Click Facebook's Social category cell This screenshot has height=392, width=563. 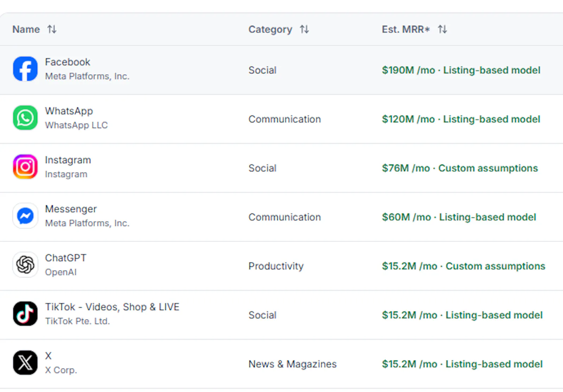pos(262,70)
